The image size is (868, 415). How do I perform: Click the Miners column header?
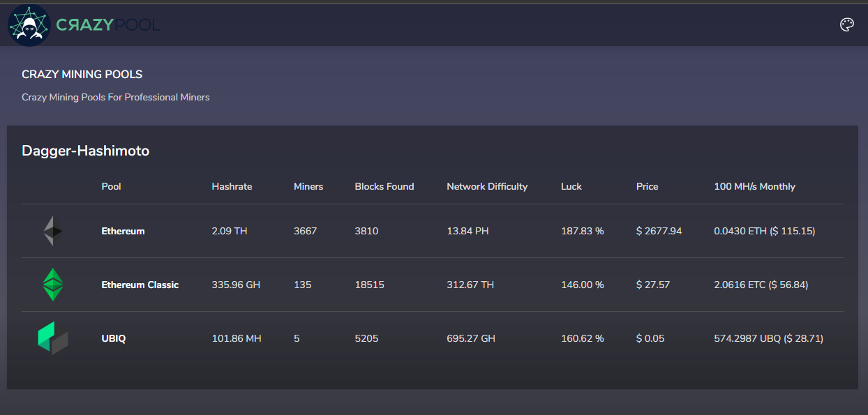point(308,186)
